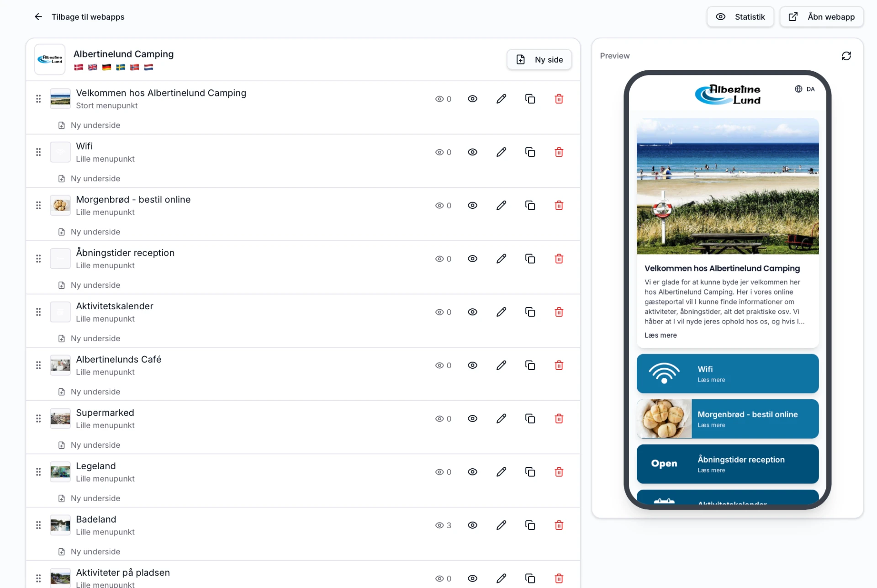877x588 pixels.
Task: Click the Badeland row thumbnail
Action: 60,525
